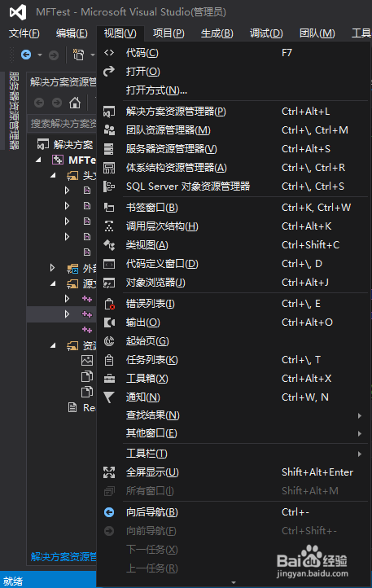372x588 pixels.
Task: Click the 调用层次结构 icon
Action: click(x=109, y=226)
